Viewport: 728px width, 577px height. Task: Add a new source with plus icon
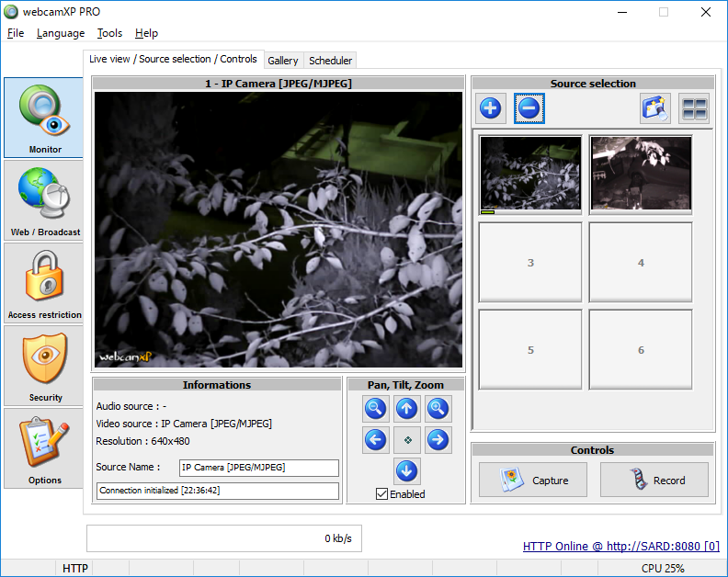[490, 108]
